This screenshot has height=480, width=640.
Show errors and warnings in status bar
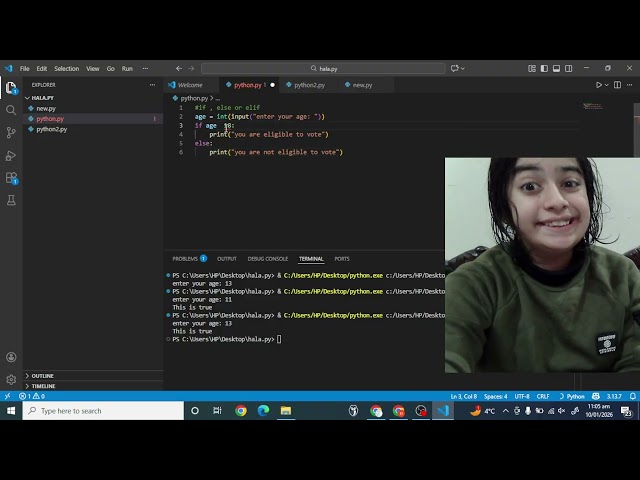coord(32,396)
